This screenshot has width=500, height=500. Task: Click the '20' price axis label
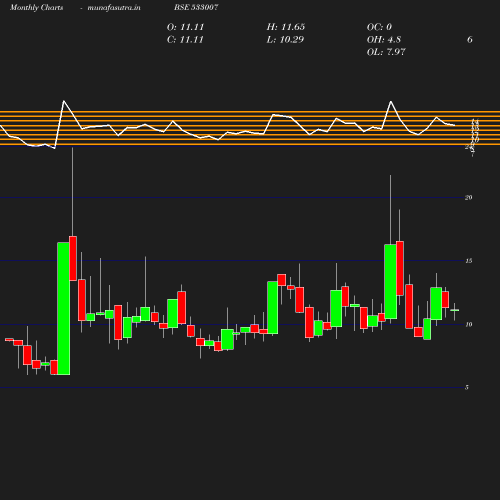click(x=469, y=198)
